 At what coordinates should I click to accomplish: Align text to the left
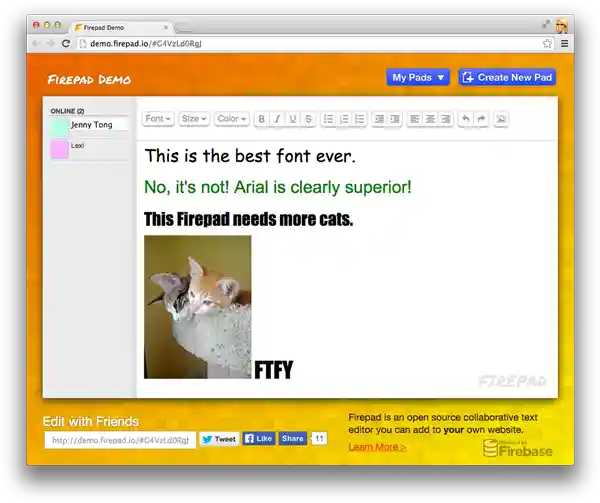point(414,119)
